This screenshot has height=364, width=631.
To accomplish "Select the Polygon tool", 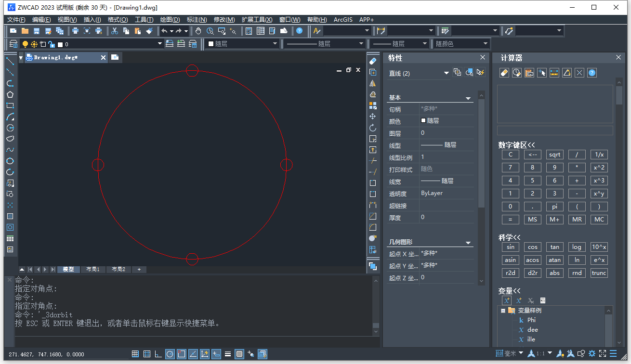I will click(10, 94).
